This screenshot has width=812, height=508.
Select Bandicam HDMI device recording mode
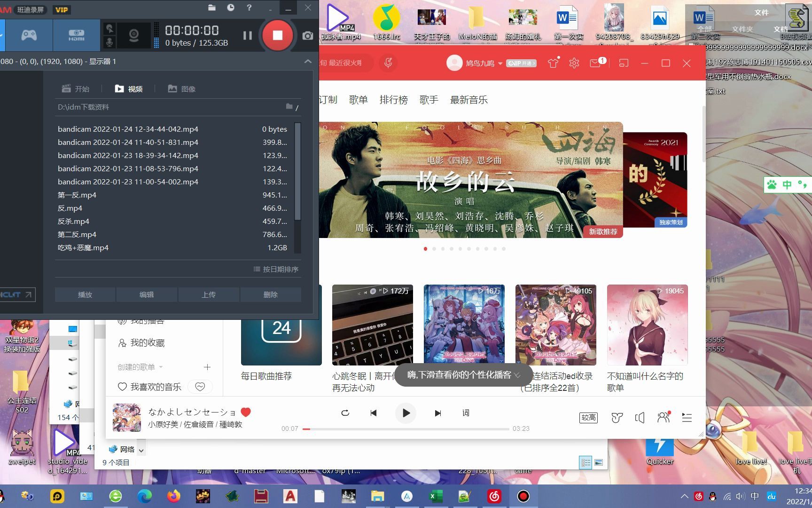pos(77,35)
